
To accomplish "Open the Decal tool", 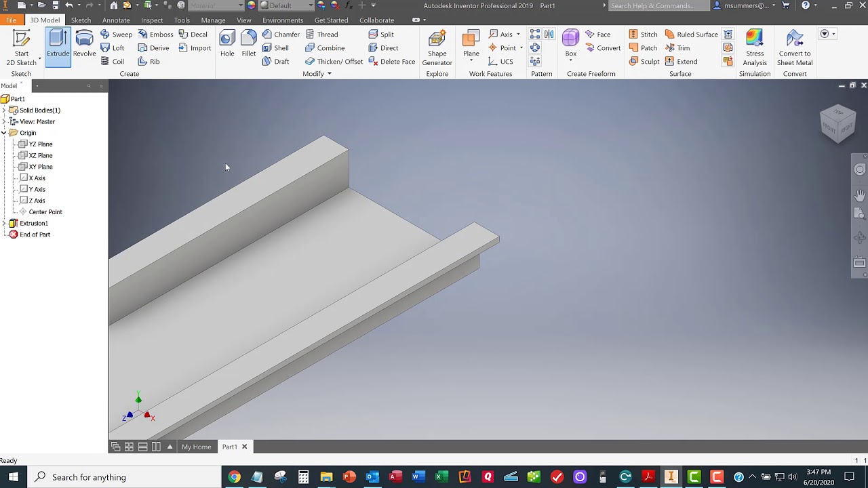I will coord(193,35).
